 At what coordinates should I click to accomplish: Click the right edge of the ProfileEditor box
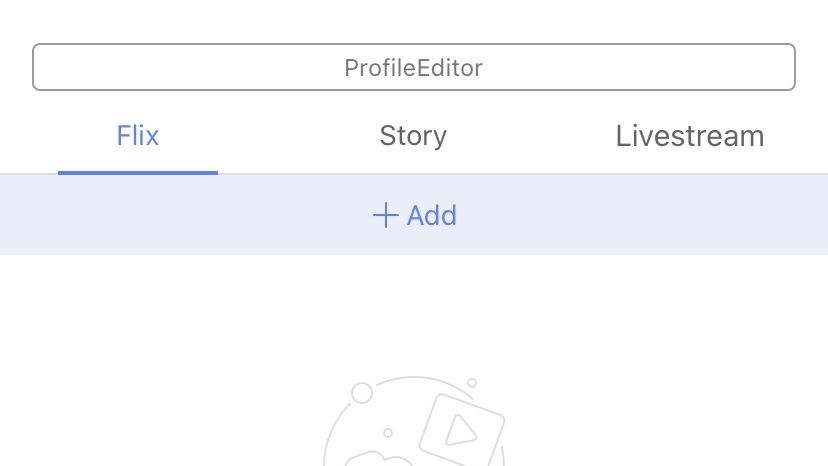[792, 67]
